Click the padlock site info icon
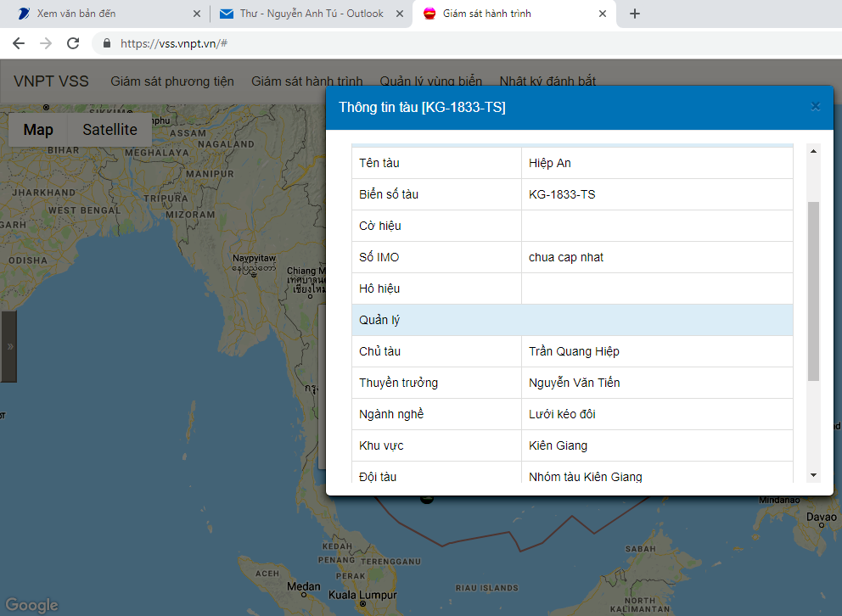 [107, 43]
